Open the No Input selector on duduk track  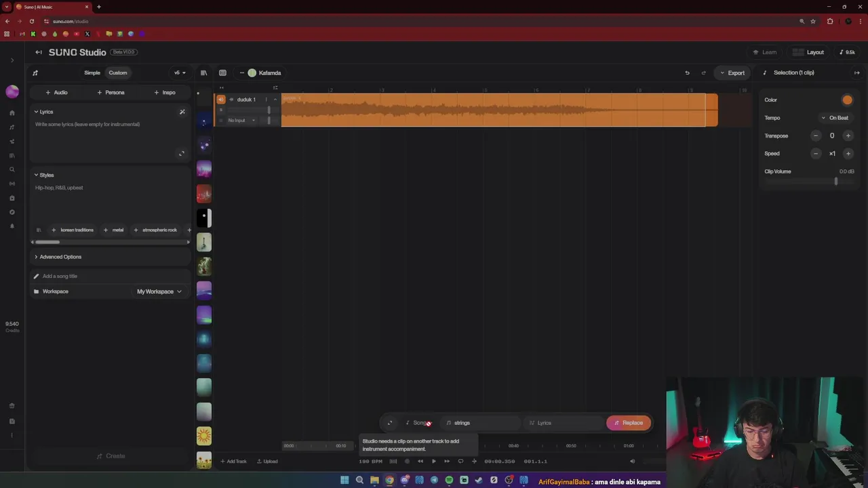[x=241, y=121]
